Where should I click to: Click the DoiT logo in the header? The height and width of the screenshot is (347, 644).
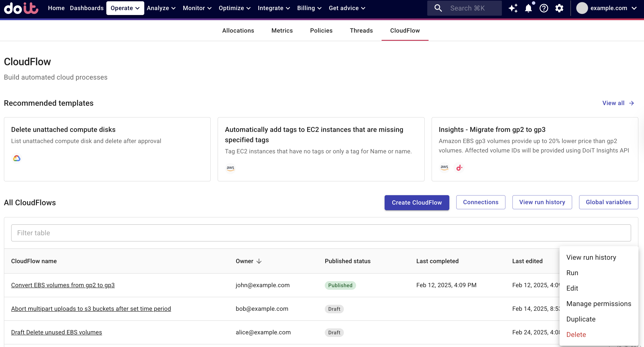(21, 8)
